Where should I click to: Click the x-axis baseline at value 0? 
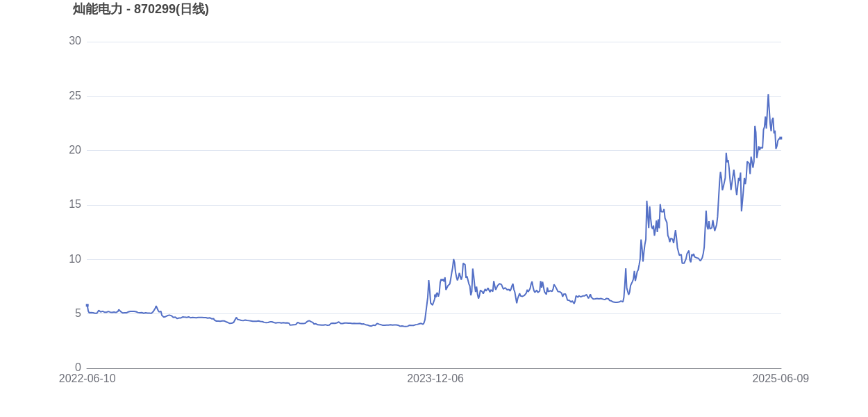click(x=434, y=368)
